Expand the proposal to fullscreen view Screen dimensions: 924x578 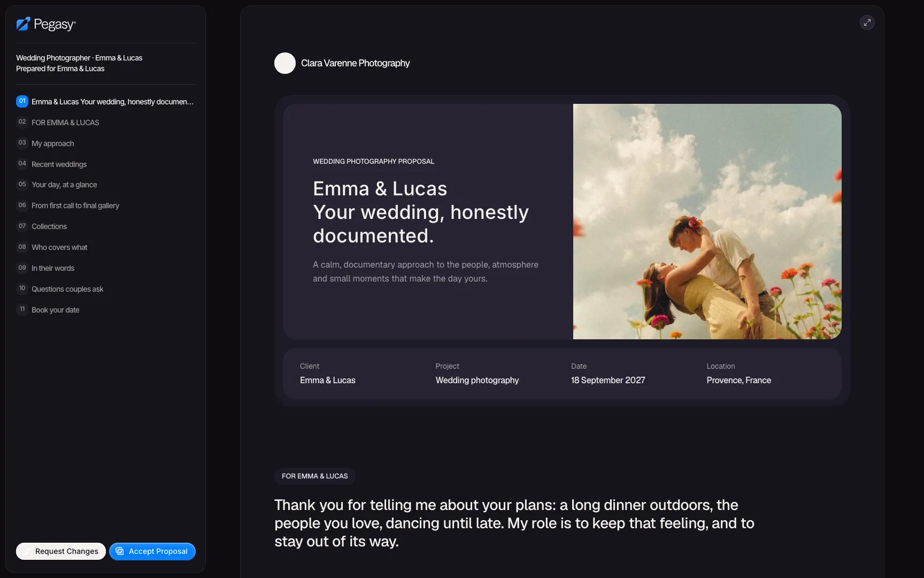pos(867,22)
